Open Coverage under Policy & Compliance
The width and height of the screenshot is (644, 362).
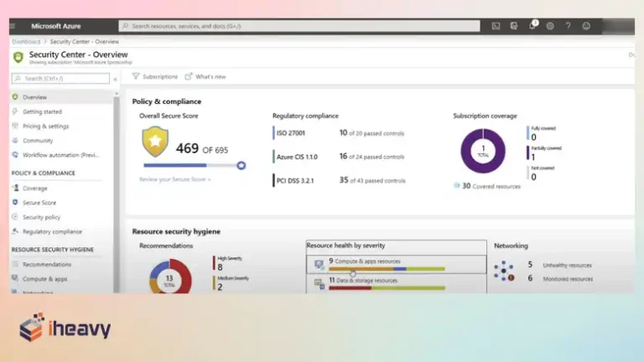click(35, 189)
